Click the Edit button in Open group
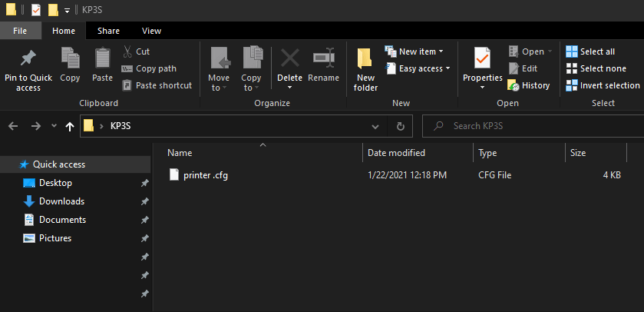The width and height of the screenshot is (644, 312). [x=523, y=68]
